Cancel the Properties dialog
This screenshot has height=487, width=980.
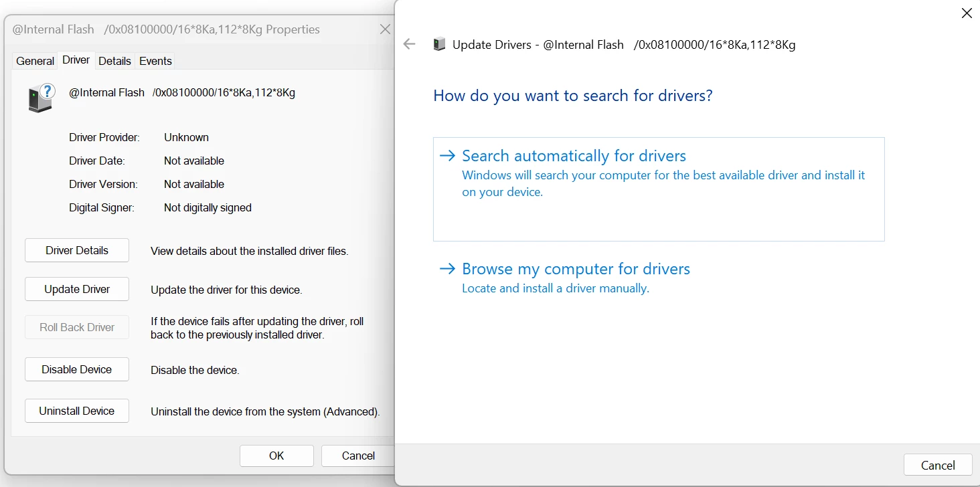click(x=358, y=456)
